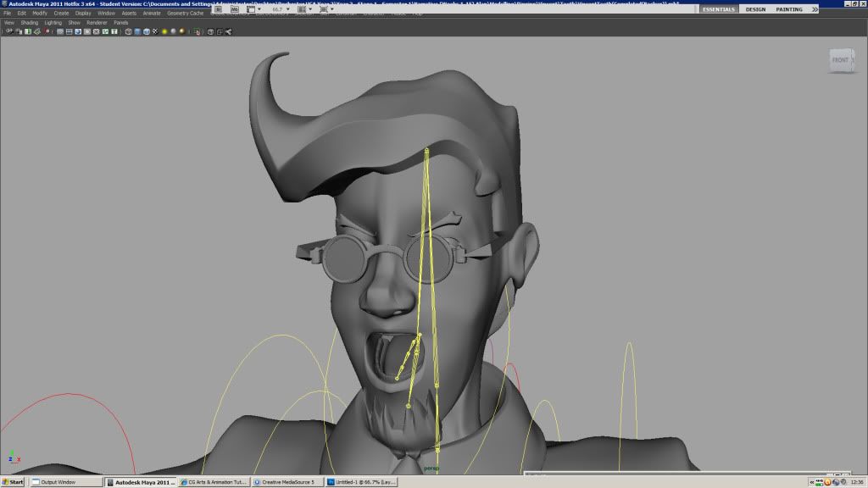The width and height of the screenshot is (868, 488).
Task: Toggle the Film Gate icon
Action: coord(70,31)
